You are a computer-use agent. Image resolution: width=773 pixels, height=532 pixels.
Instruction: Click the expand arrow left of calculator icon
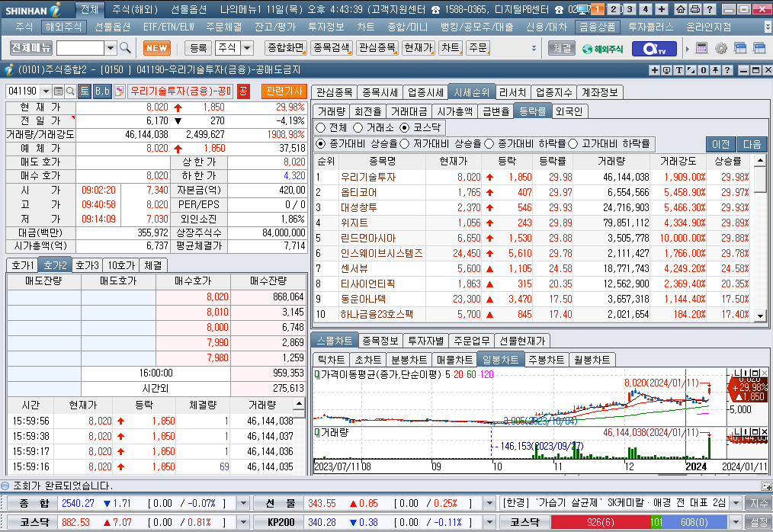pyautogui.click(x=687, y=48)
